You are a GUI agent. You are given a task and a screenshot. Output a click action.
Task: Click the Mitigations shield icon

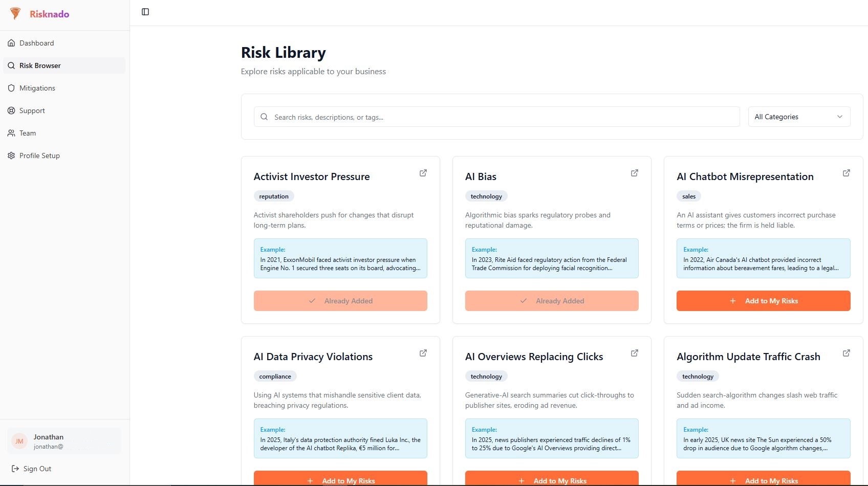pyautogui.click(x=11, y=88)
